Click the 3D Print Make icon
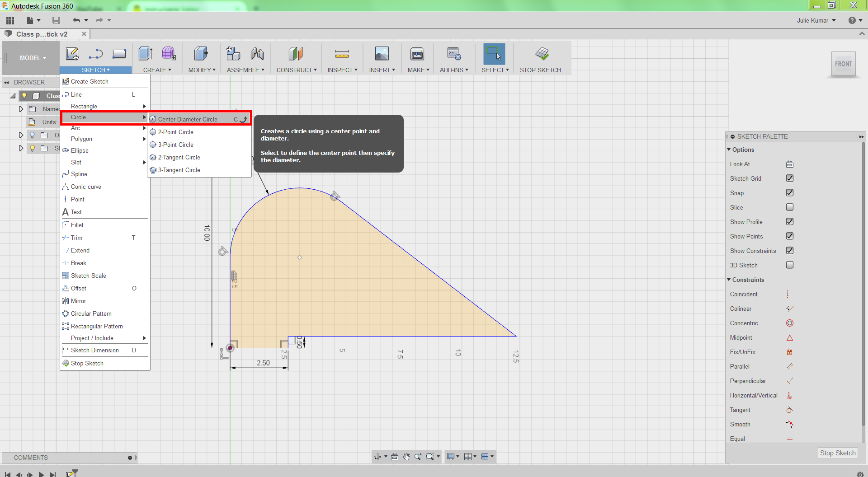Image resolution: width=868 pixels, height=477 pixels. (x=417, y=54)
